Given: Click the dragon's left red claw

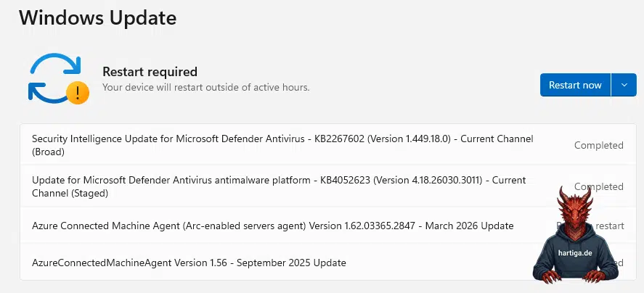Looking at the screenshot, I should point(549,276).
